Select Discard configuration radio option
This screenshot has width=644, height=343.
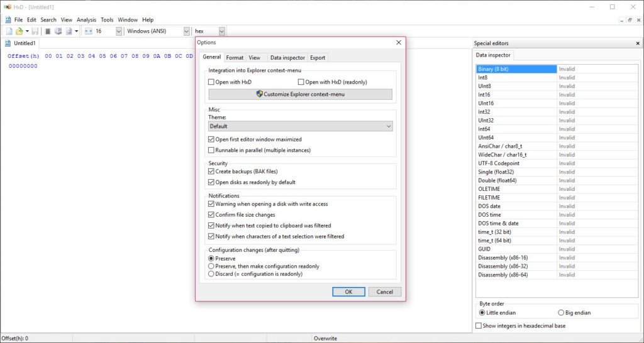point(211,274)
